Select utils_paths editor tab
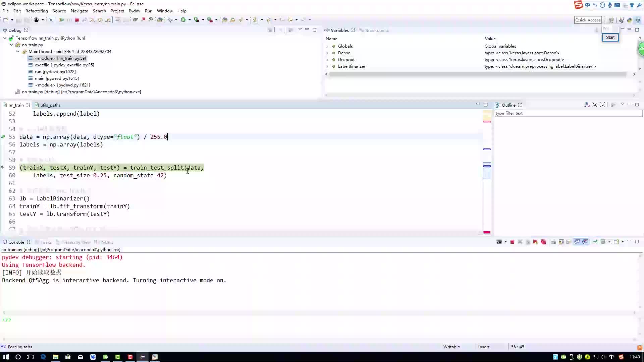Image resolution: width=644 pixels, height=362 pixels. point(50,105)
